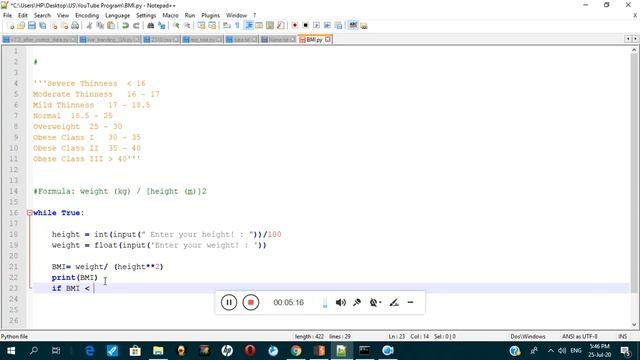This screenshot has height=360, width=640.
Task: Paste from clipboard with the toolbar icon
Action: [111, 26]
